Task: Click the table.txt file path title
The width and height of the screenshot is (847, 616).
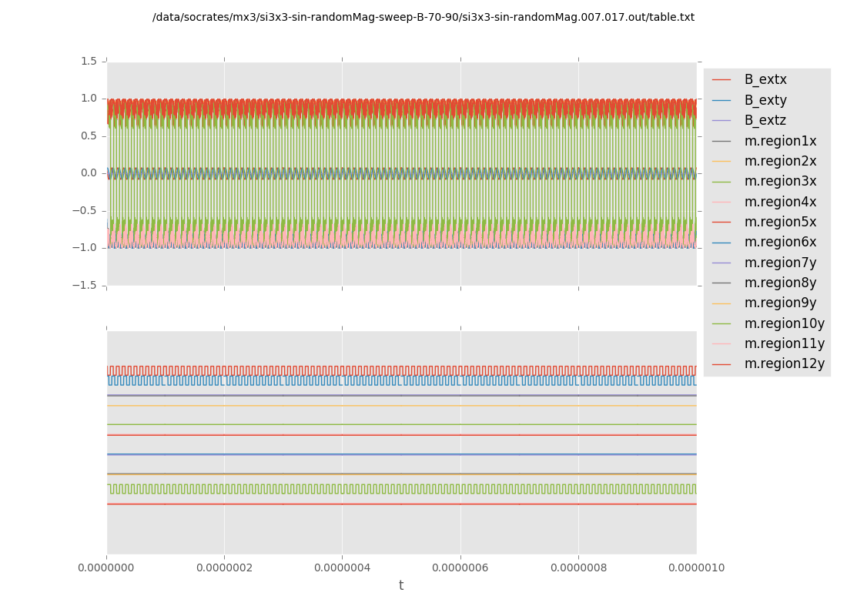Action: [423, 17]
